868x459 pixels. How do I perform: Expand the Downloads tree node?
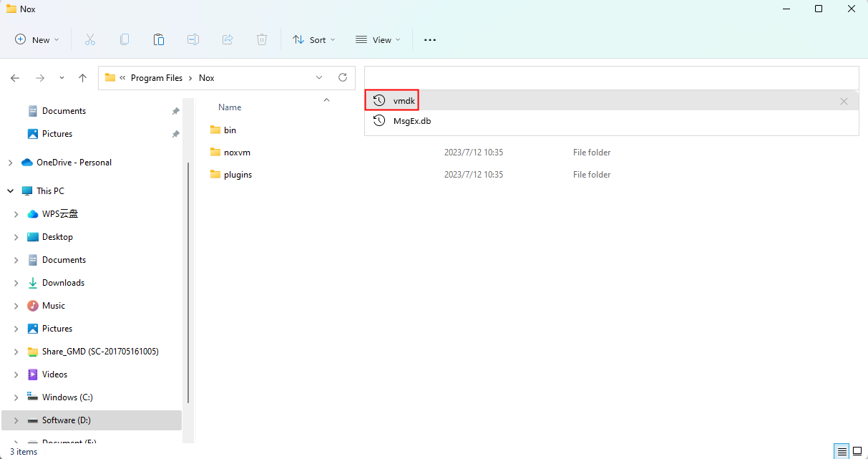[16, 283]
